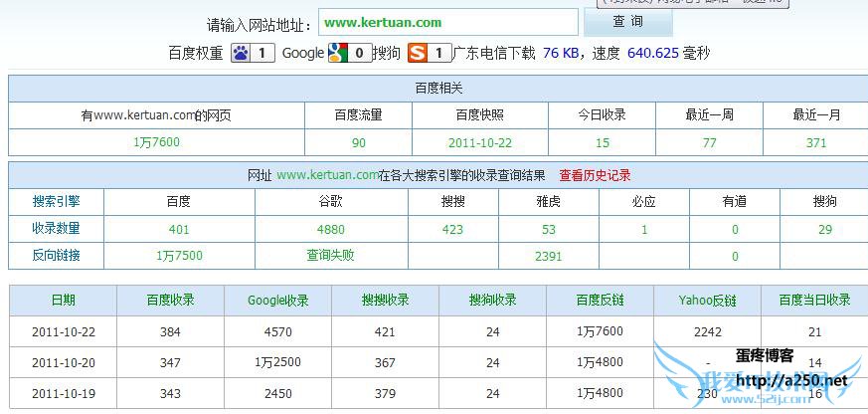Click the 2011-10-19 history row date
This screenshot has width=868, height=414.
pos(64,394)
